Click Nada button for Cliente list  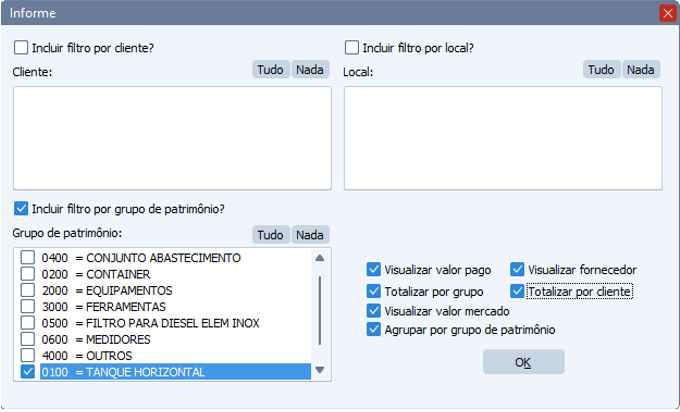pos(310,70)
